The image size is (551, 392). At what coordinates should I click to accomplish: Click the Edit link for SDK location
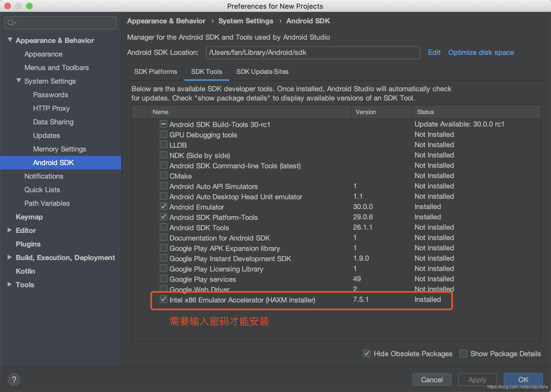point(434,52)
